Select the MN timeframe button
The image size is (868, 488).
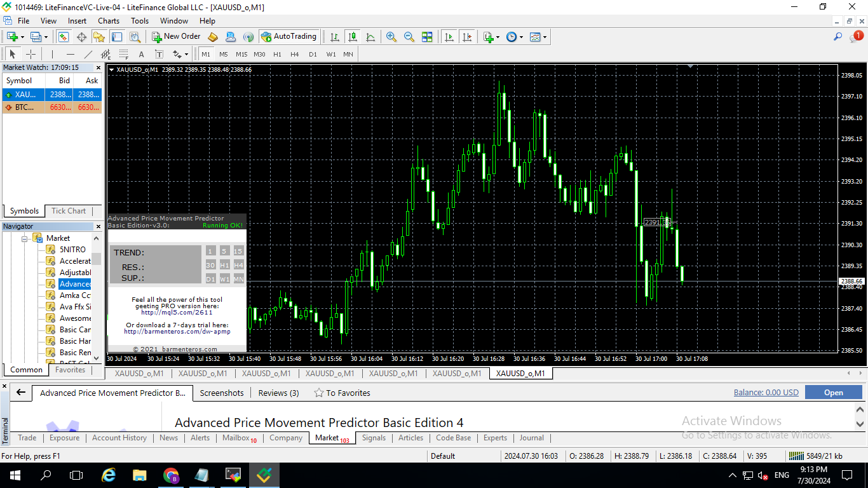[348, 54]
